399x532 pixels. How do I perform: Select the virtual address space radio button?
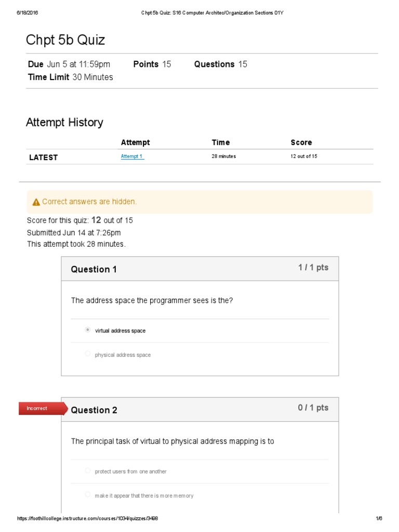(x=88, y=330)
